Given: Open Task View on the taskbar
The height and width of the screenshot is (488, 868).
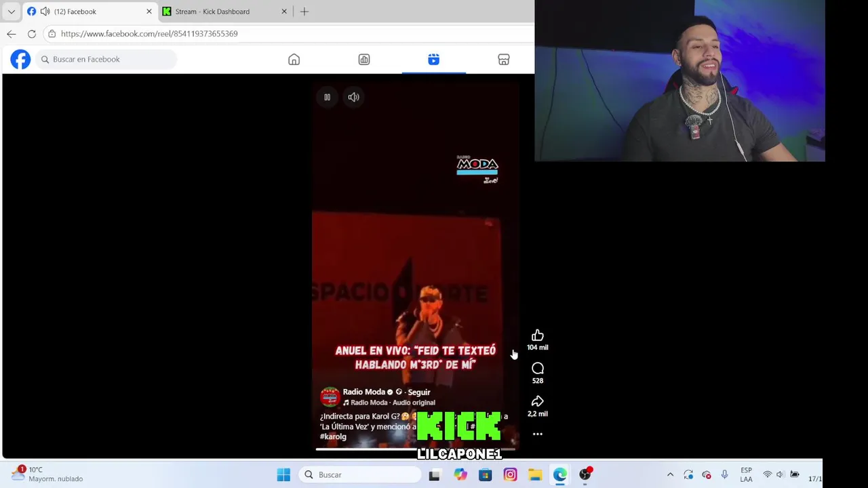Looking at the screenshot, I should (434, 475).
